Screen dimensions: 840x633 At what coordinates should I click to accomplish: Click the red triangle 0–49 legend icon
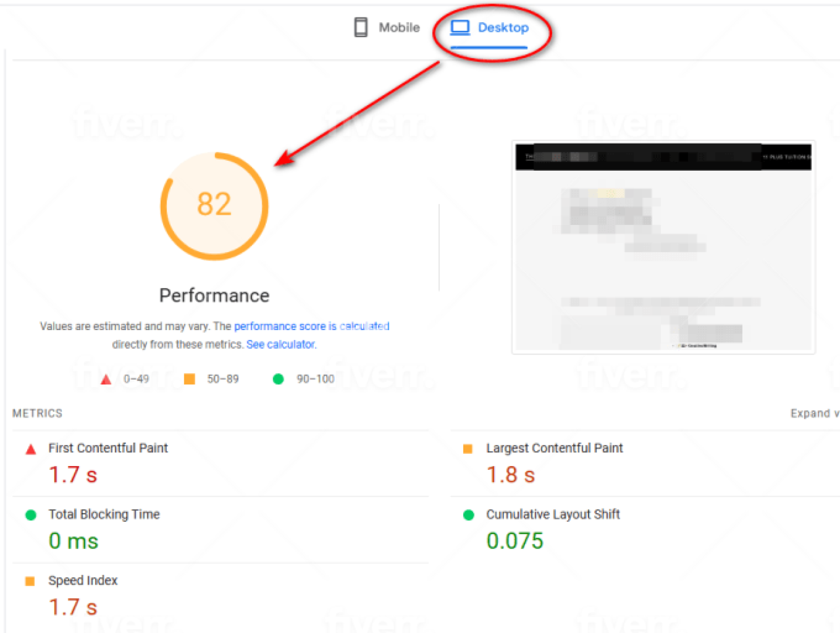click(x=106, y=379)
